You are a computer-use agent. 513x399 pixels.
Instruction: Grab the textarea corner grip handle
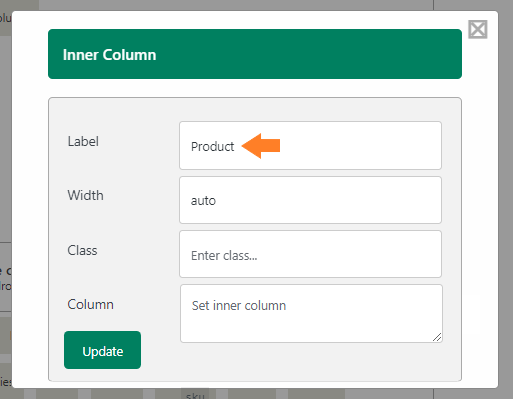(x=437, y=337)
